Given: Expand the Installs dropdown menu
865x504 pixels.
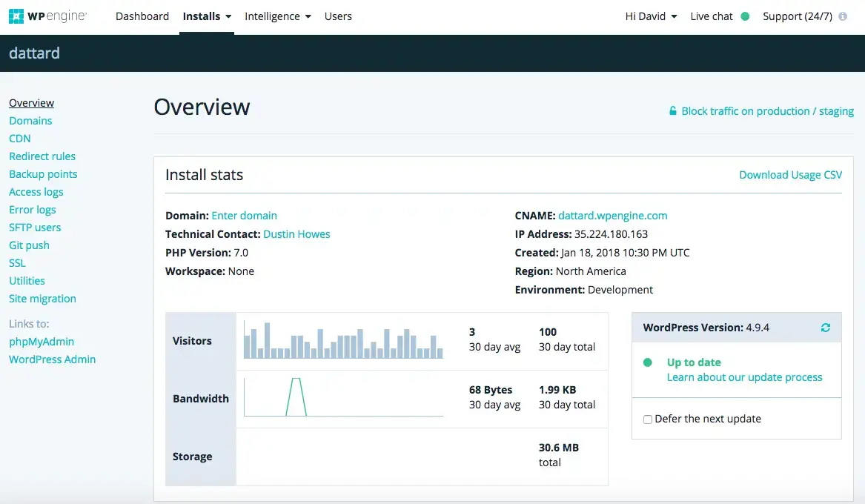Looking at the screenshot, I should click(207, 16).
